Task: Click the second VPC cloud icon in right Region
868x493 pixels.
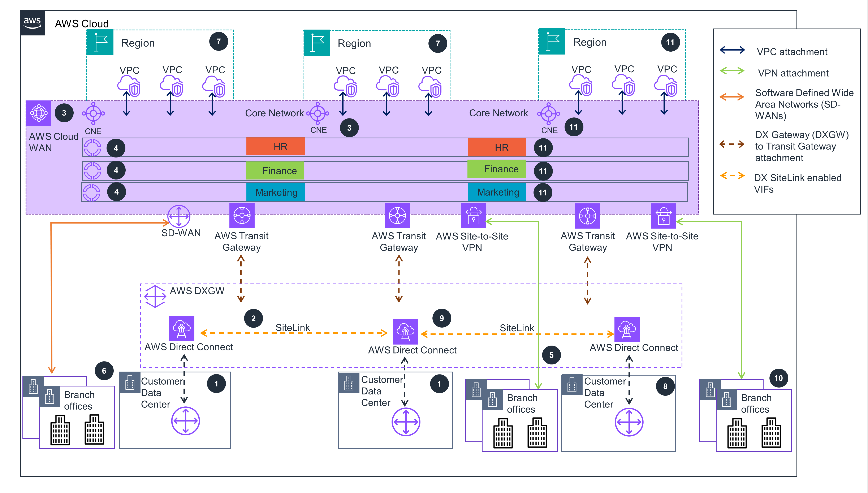Action: (x=623, y=85)
